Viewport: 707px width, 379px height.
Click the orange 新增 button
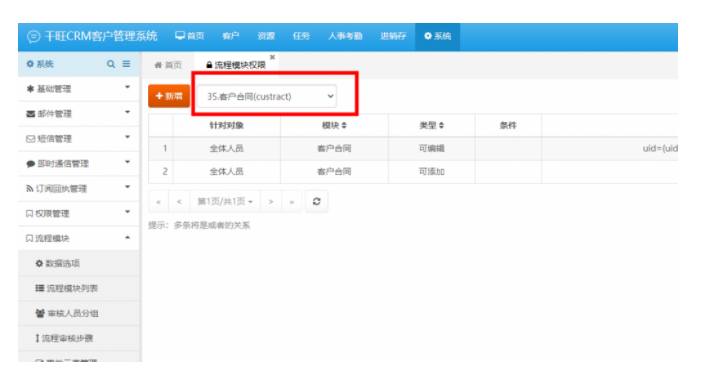coord(169,96)
